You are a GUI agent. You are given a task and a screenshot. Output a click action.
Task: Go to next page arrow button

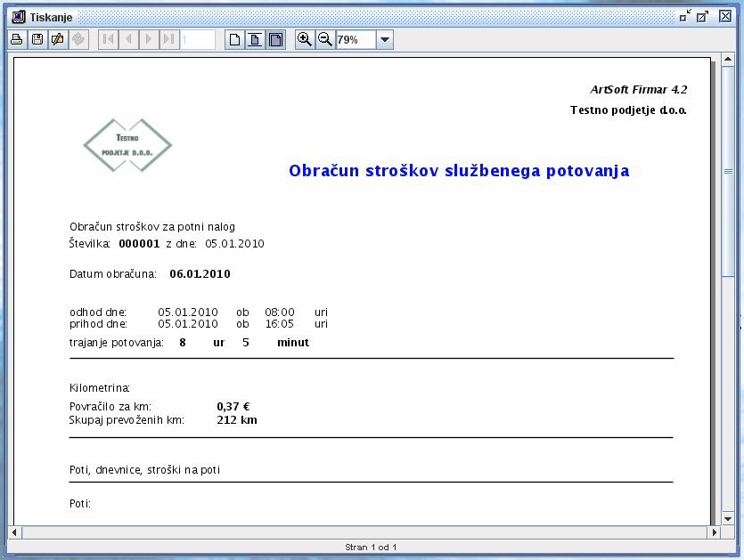148,40
